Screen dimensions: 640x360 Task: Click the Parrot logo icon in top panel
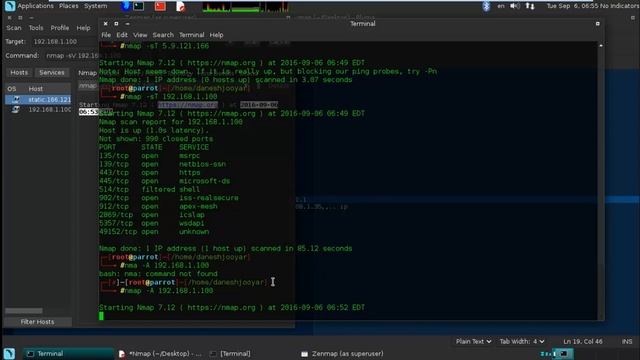[x=10, y=6]
